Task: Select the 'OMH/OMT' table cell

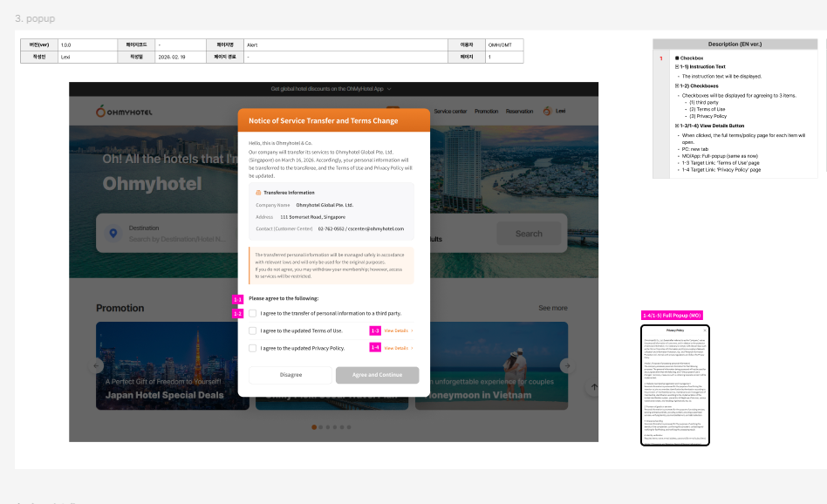Action: [504, 44]
